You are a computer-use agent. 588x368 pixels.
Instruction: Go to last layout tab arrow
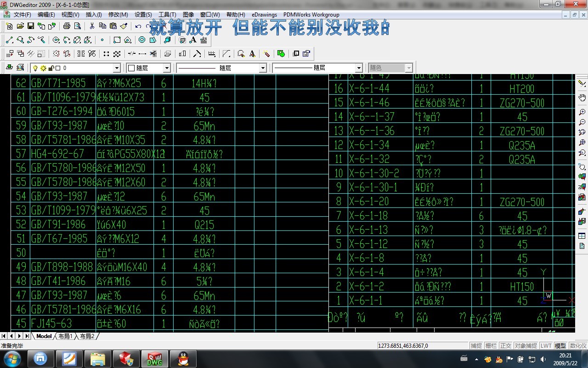point(27,336)
